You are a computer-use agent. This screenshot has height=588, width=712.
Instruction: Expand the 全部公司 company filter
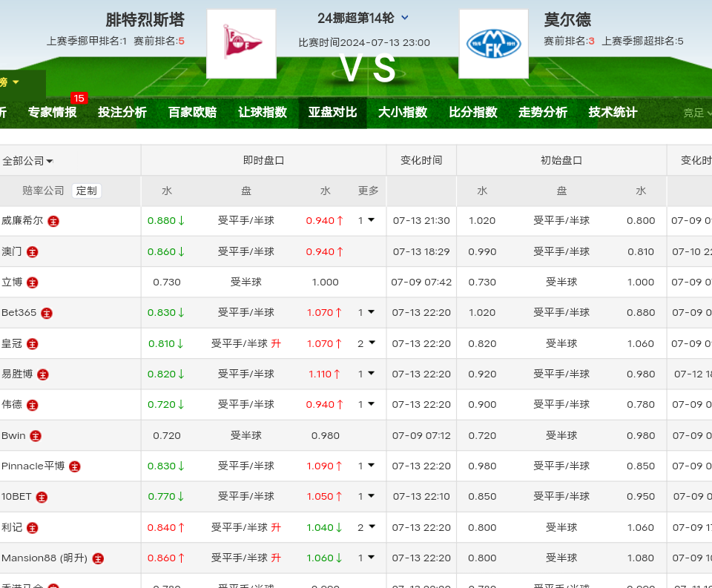[x=27, y=161]
